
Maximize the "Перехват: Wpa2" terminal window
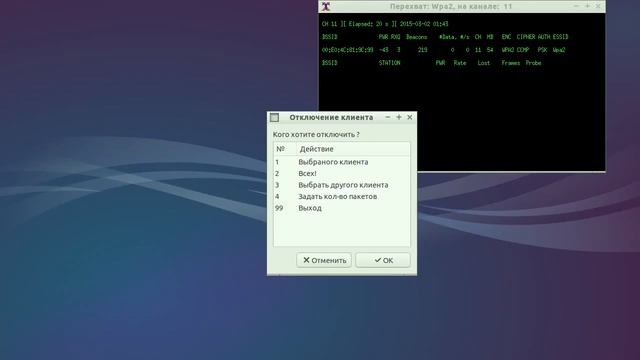587,6
